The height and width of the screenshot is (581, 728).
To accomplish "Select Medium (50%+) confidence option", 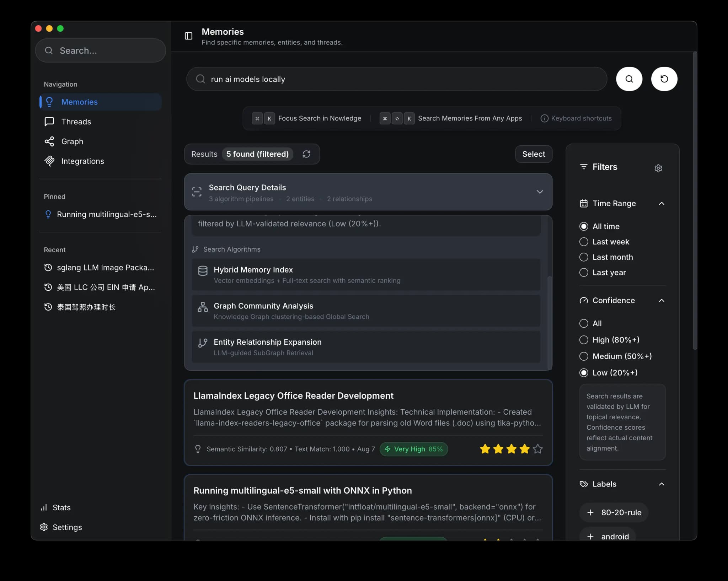I will 584,356.
